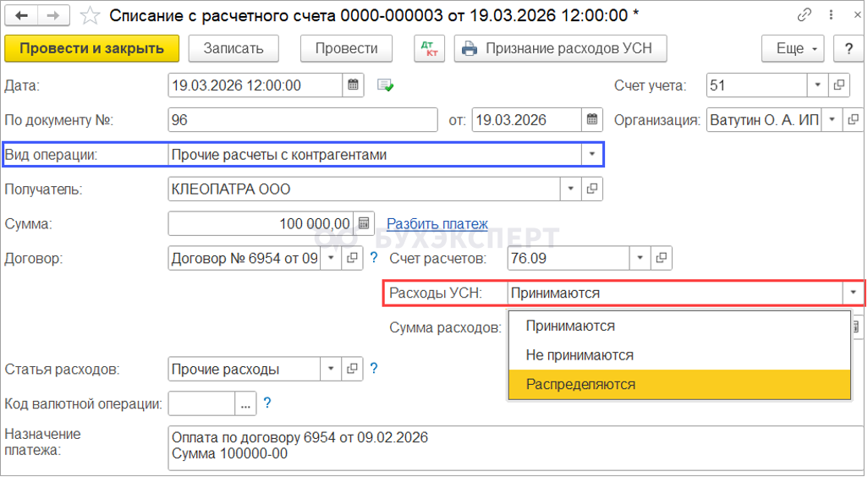Expand Счет учета dropdown
This screenshot has width=868, height=477.
pyautogui.click(x=817, y=85)
